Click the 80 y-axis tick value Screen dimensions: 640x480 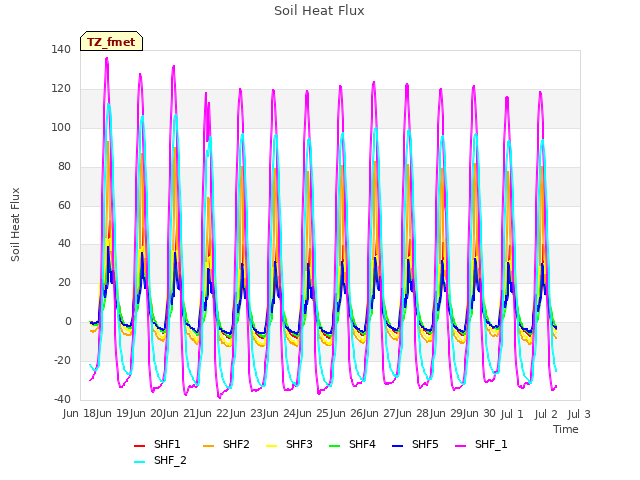pos(64,167)
